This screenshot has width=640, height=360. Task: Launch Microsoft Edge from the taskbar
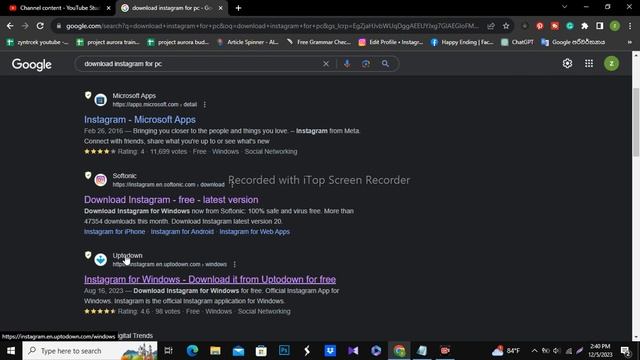[x=192, y=351]
